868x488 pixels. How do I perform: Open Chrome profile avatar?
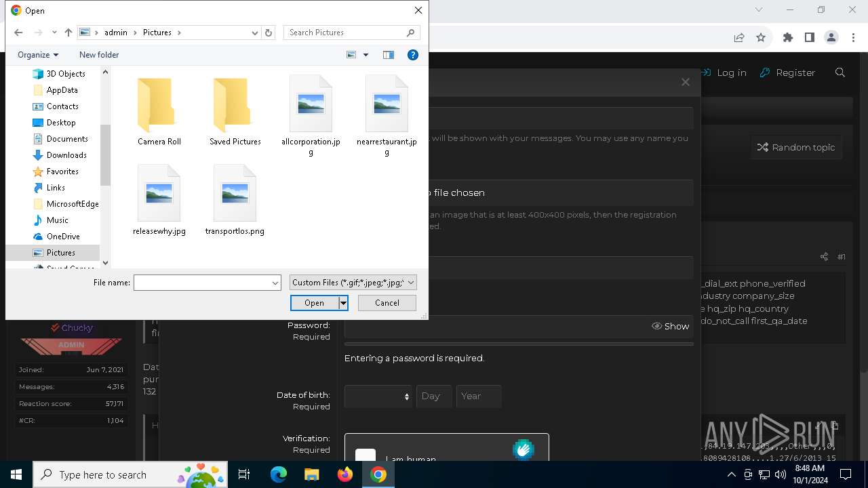point(831,38)
